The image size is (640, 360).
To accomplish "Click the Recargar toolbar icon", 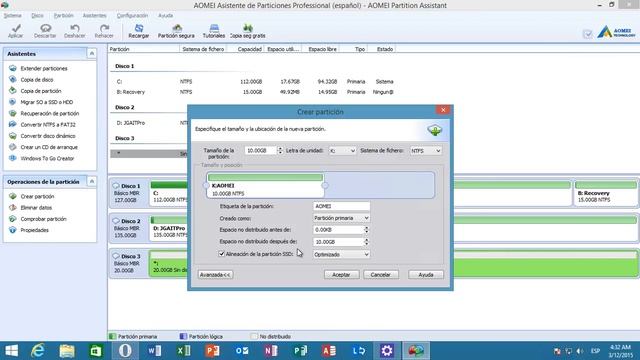I will pyautogui.click(x=139, y=31).
